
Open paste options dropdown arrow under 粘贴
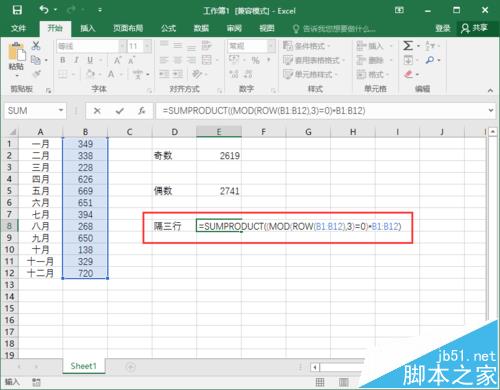[x=16, y=76]
